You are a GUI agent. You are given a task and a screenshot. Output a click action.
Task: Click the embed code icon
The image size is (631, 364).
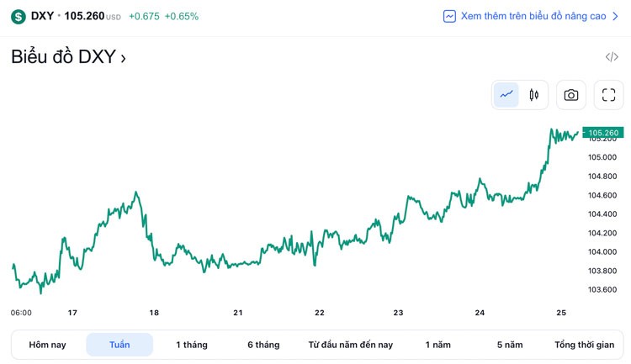coord(612,57)
